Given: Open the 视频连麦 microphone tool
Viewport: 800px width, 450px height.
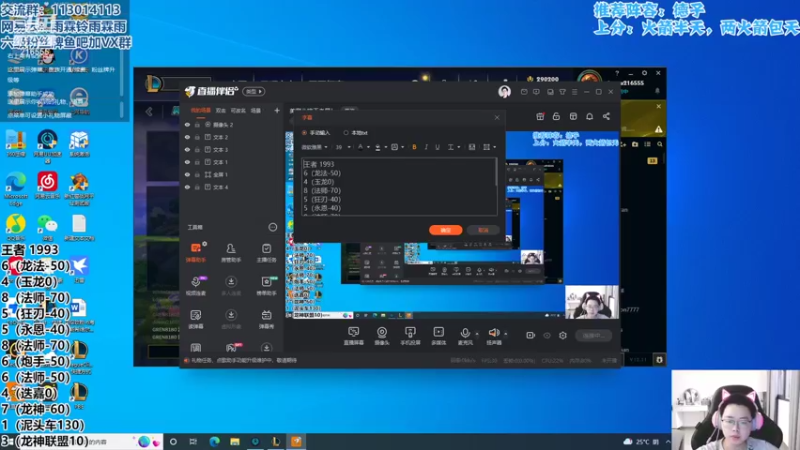Looking at the screenshot, I should pyautogui.click(x=195, y=286).
